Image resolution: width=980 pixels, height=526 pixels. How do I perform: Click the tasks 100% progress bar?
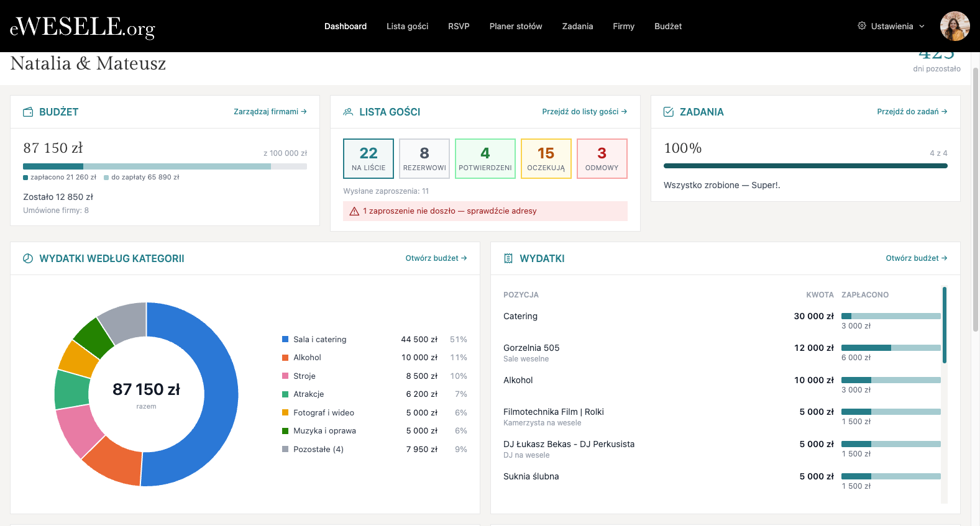click(805, 166)
